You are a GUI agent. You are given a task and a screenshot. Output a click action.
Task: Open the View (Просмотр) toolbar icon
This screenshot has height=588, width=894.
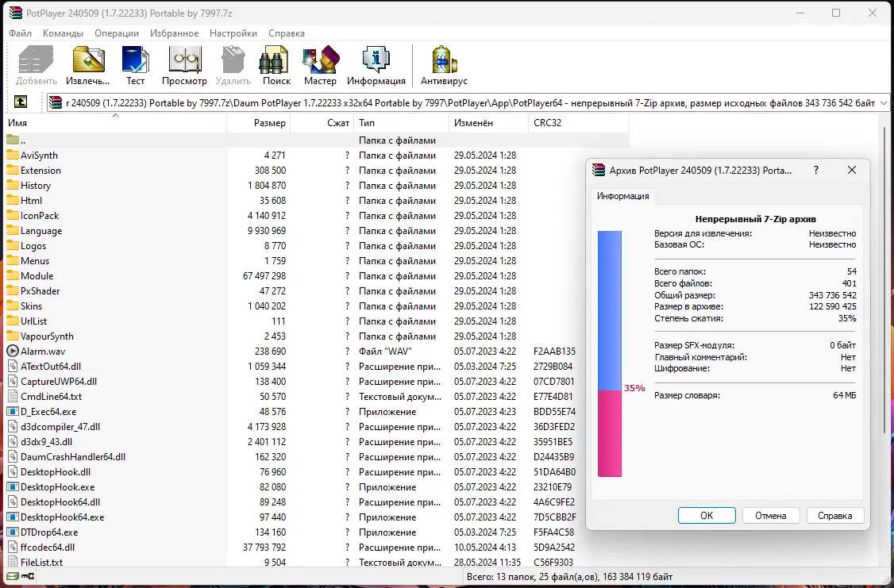[x=184, y=66]
